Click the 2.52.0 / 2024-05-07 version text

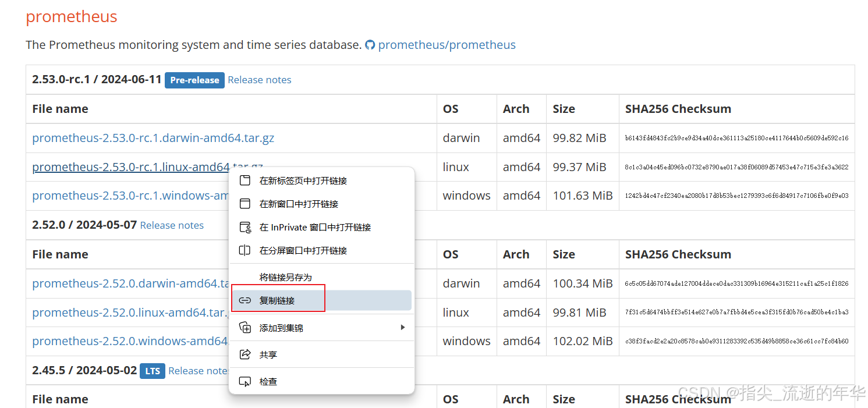84,225
